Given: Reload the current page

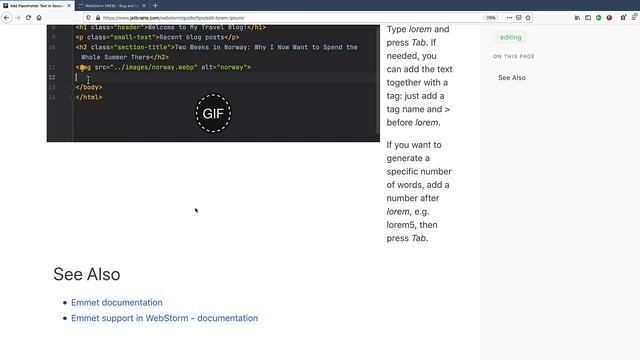Looking at the screenshot, I should click(28, 18).
